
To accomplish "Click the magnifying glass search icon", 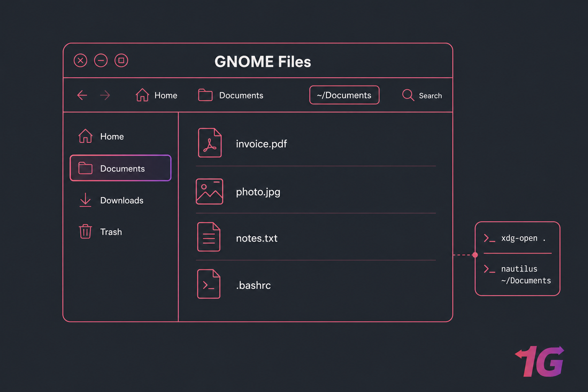I will pos(408,95).
